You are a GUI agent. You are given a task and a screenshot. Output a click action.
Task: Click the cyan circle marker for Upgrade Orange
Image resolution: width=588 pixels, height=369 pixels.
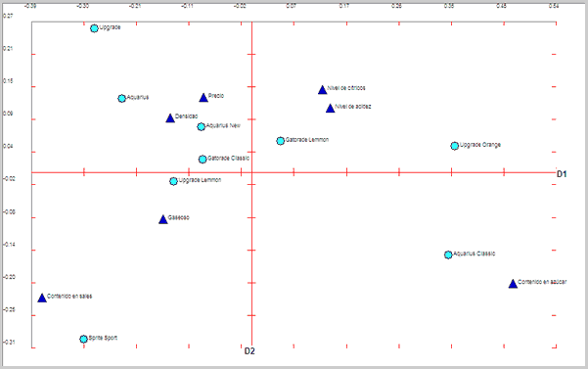pyautogui.click(x=455, y=146)
